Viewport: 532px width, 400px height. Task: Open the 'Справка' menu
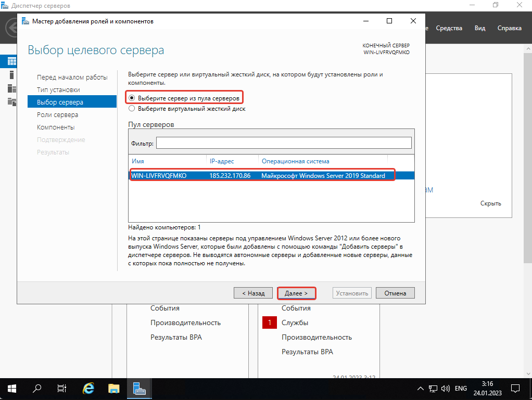pos(509,28)
